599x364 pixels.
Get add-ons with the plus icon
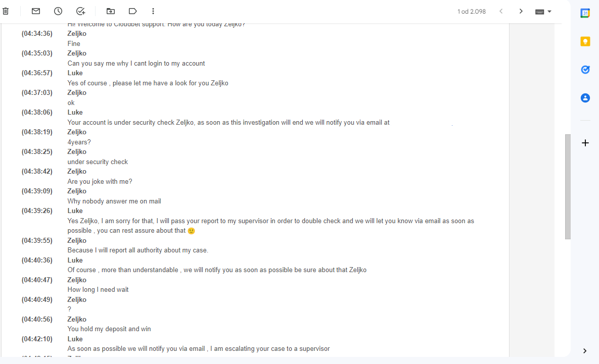(585, 143)
